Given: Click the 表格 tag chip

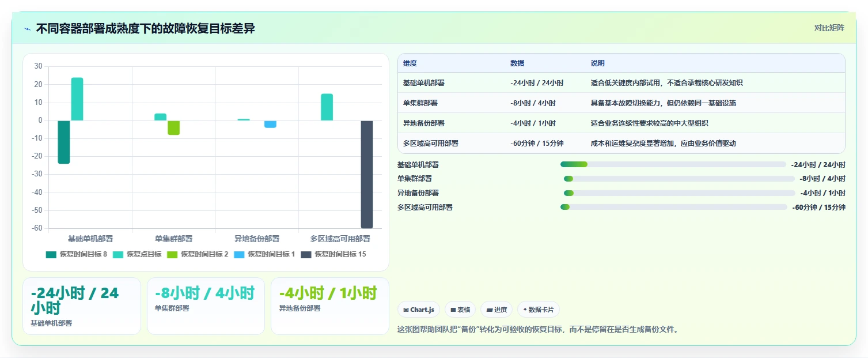Looking at the screenshot, I should click(460, 310).
